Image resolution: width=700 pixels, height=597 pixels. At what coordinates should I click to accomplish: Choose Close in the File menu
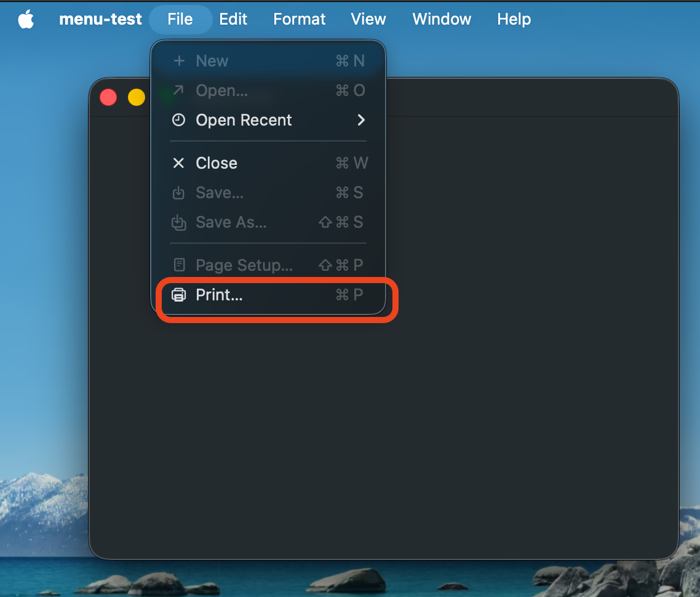[x=268, y=163]
